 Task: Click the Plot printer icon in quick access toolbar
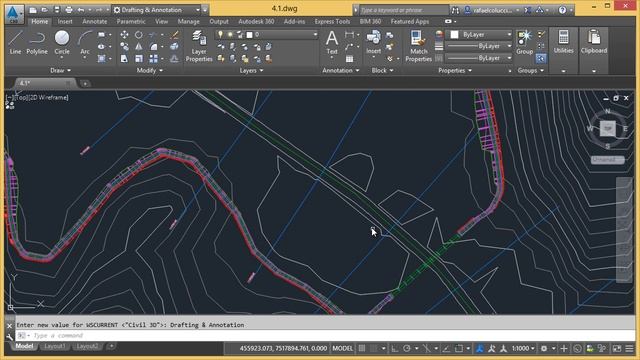69,10
